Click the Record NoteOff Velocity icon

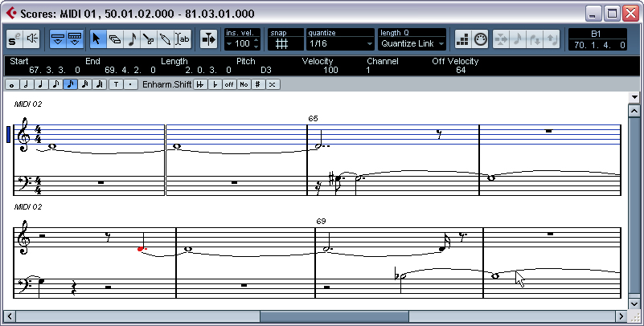pyautogui.click(x=552, y=39)
